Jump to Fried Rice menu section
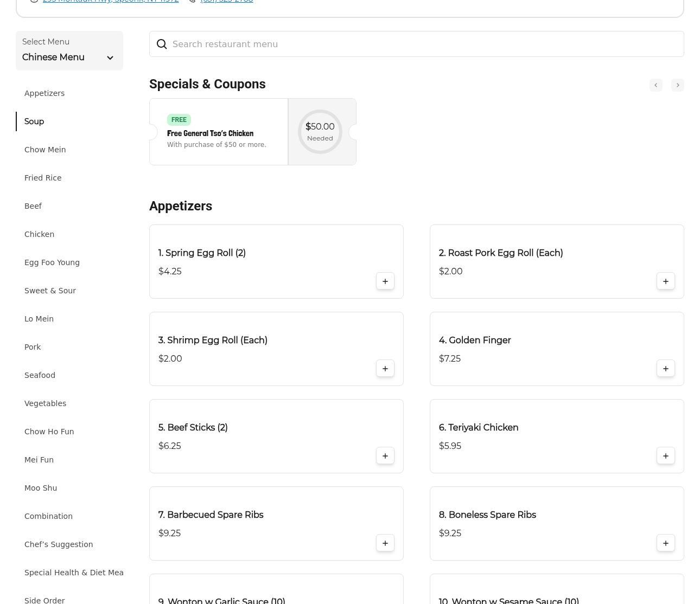Viewport: 700px width, 604px height. pyautogui.click(x=43, y=178)
